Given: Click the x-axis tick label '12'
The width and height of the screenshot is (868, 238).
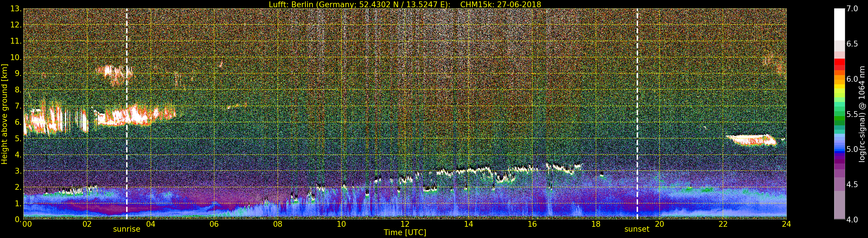Looking at the screenshot, I should [405, 224].
